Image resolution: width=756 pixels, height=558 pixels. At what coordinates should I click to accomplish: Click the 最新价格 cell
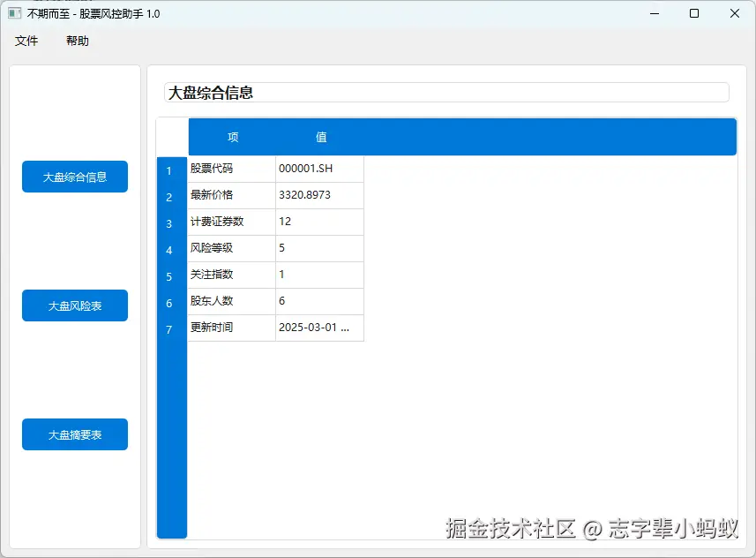tap(231, 195)
